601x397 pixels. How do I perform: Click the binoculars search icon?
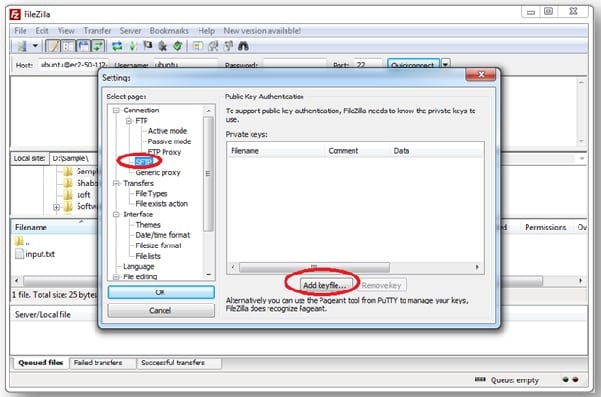click(x=243, y=46)
